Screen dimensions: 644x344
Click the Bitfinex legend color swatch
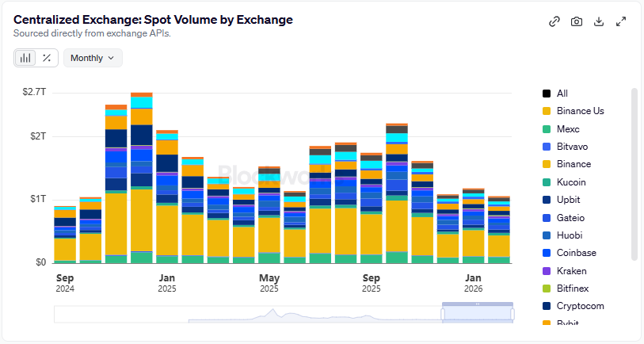pyautogui.click(x=547, y=289)
